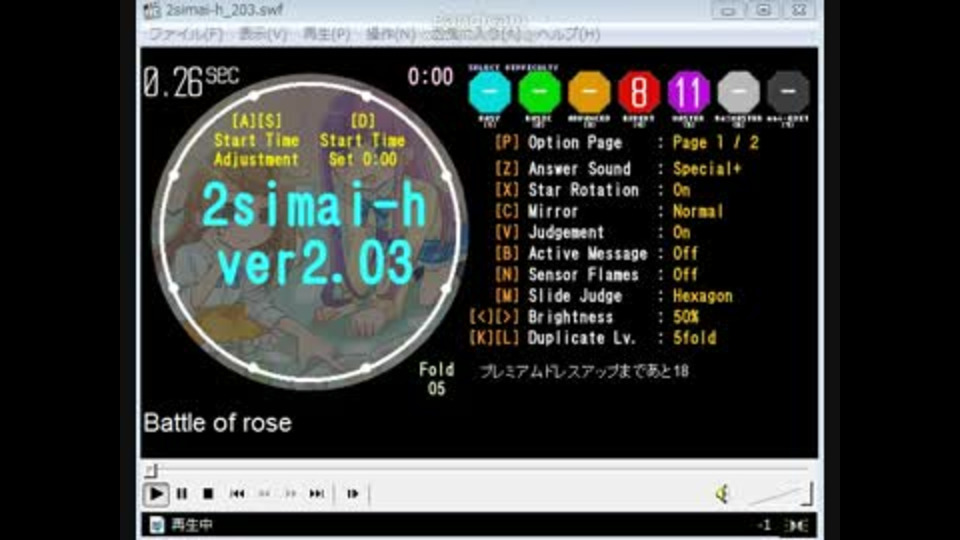Viewport: 960px width, 540px height.
Task: Skip to the next track button
Action: click(317, 493)
